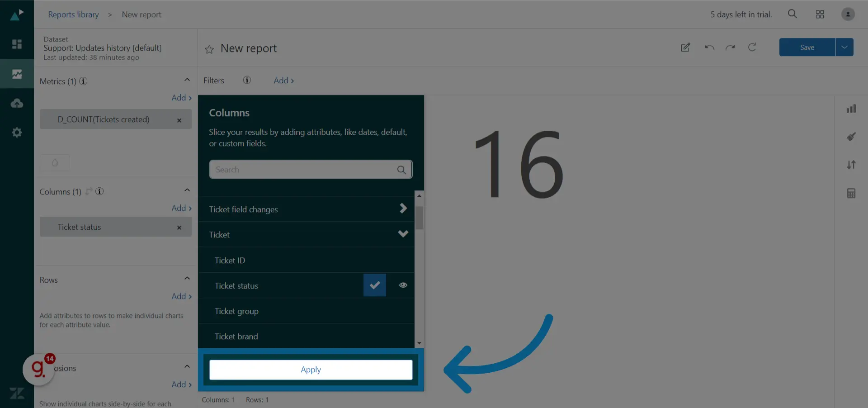Go to Reports library breadcrumb
The height and width of the screenshot is (408, 868).
(x=73, y=14)
